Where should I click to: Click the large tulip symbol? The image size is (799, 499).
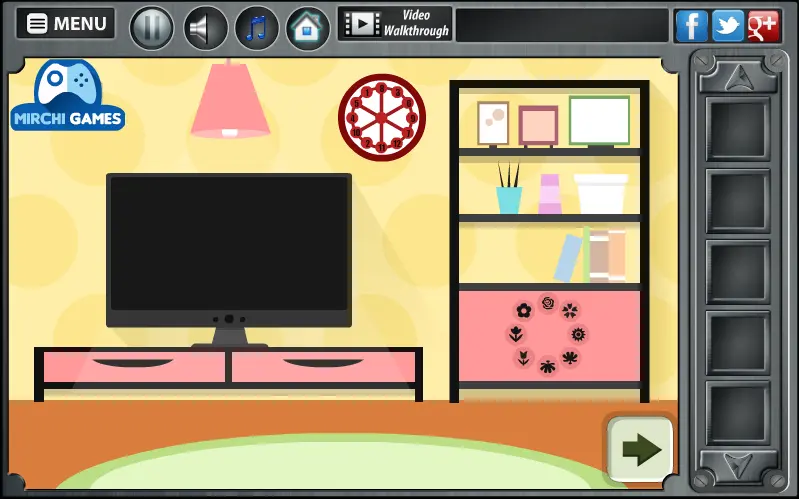(516, 334)
